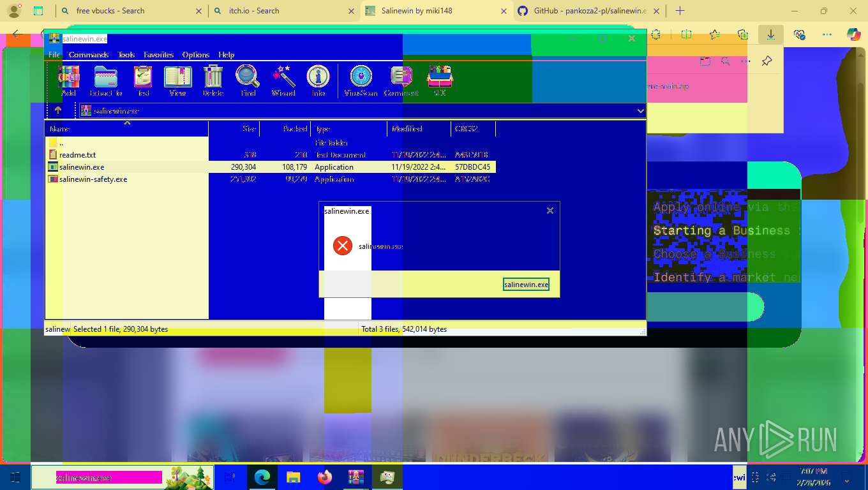Sort by the Modified column header
Image resolution: width=868 pixels, height=490 pixels.
coord(419,129)
